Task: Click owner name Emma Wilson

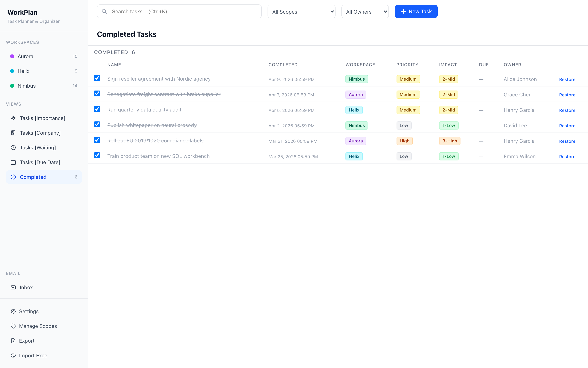Action: 519,157
